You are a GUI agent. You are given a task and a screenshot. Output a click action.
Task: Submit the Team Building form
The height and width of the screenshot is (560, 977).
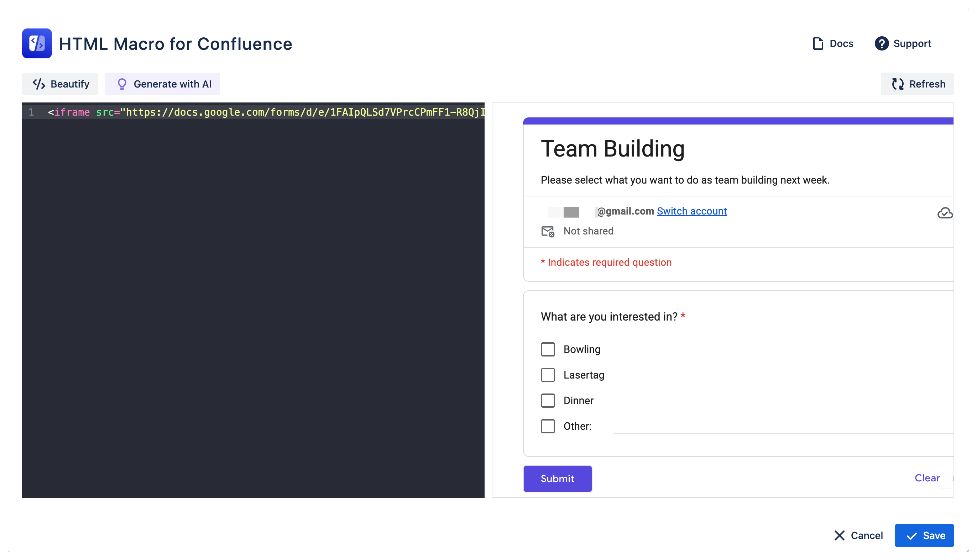point(557,479)
